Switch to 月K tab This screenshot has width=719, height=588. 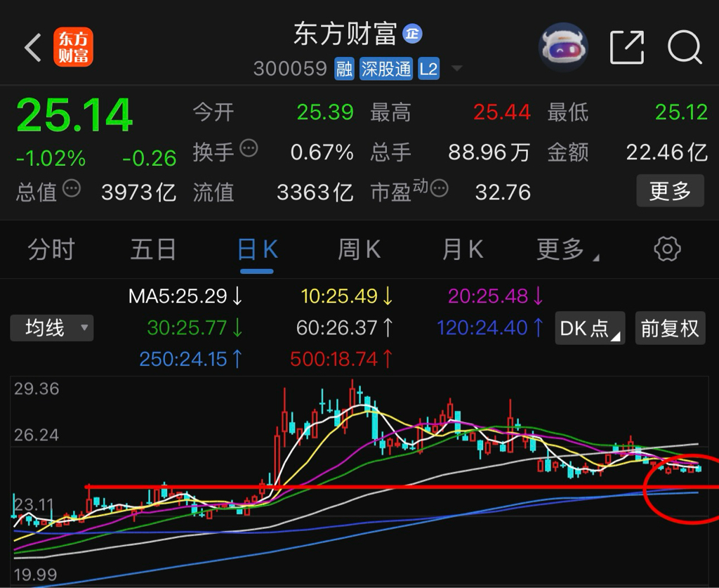click(463, 249)
